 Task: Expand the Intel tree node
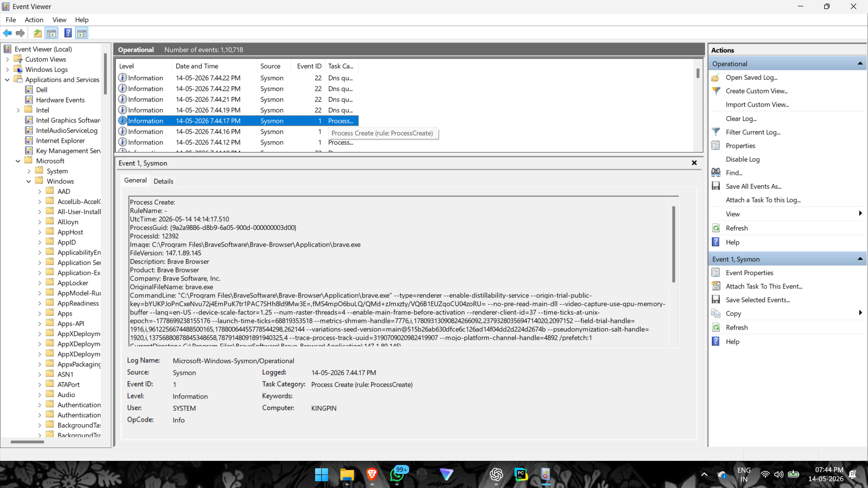click(18, 110)
